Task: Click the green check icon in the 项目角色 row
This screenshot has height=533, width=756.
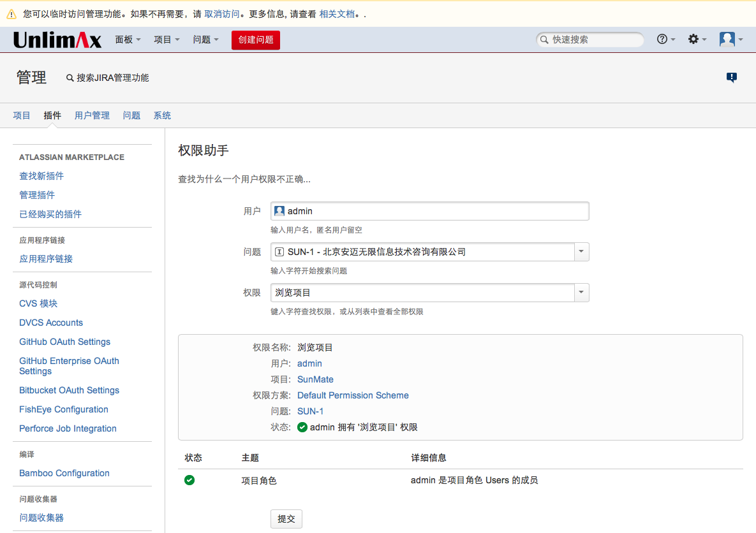Action: [189, 480]
